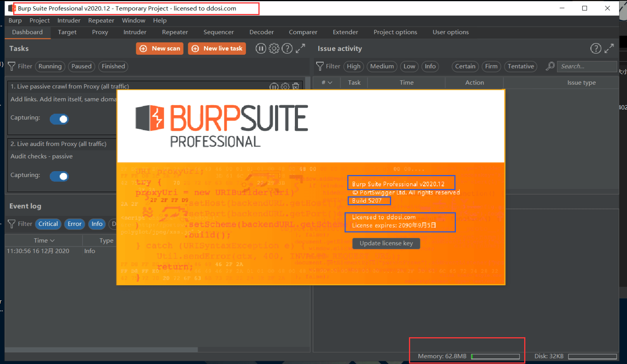This screenshot has height=364, width=627.
Task: Toggle the Info event log filter
Action: [97, 224]
